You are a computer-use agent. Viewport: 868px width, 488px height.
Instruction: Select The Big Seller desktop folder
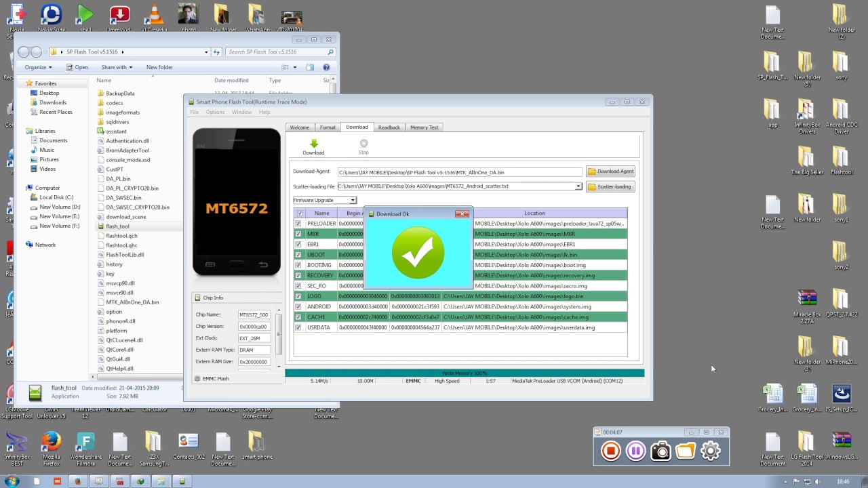point(807,160)
